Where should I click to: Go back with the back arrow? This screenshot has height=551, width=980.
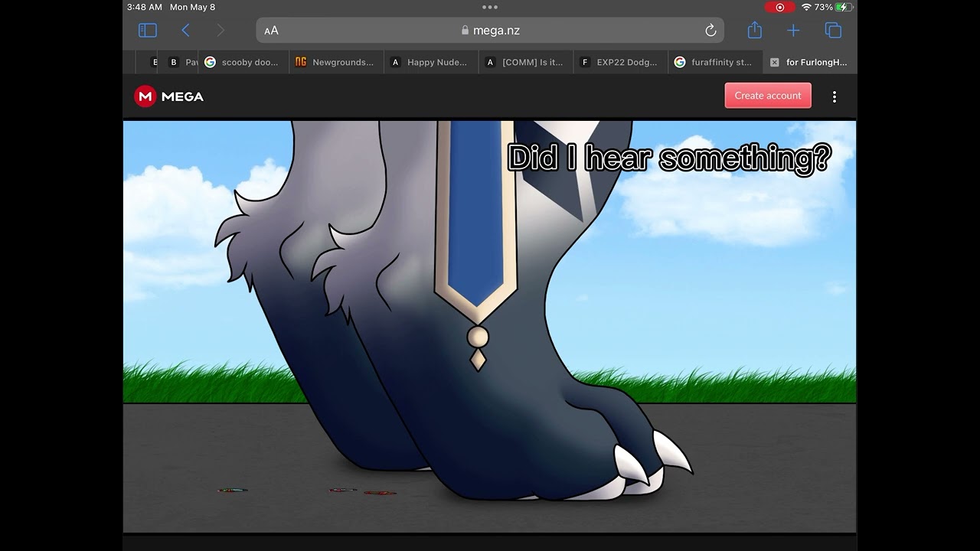pos(185,31)
